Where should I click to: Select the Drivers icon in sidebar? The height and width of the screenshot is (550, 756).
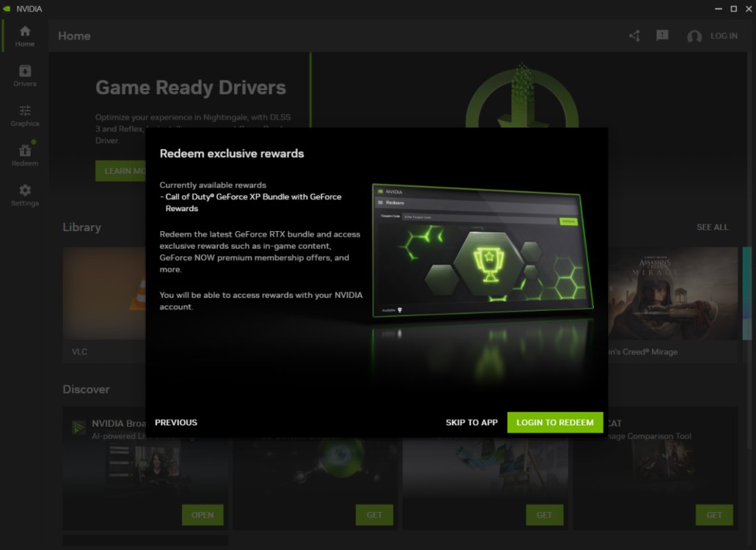coord(24,74)
